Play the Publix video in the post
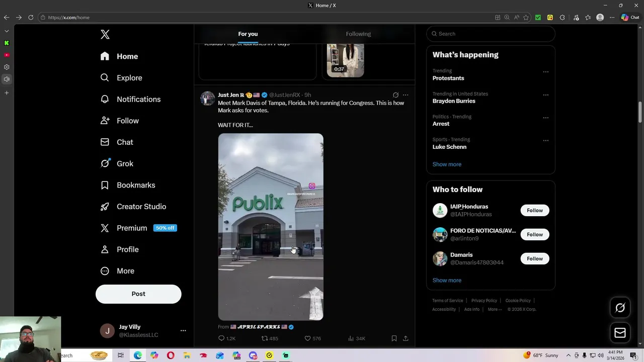This screenshot has width=644, height=362. [x=271, y=227]
